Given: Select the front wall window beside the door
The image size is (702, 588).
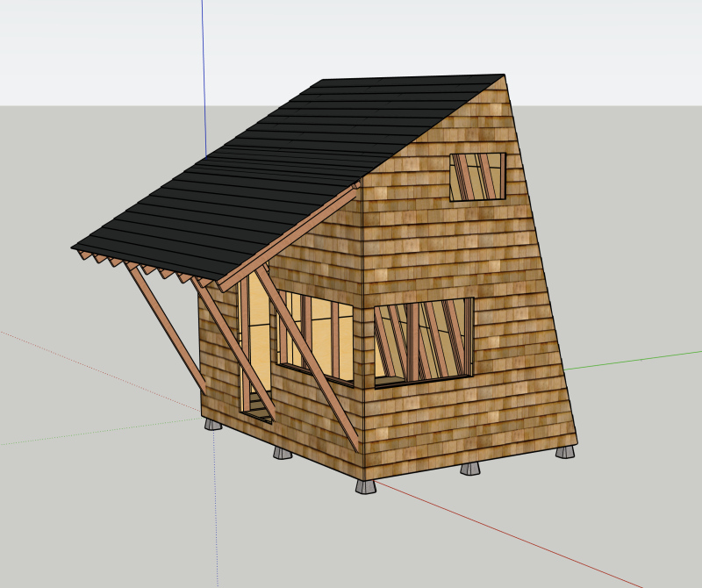Looking at the screenshot, I should tap(315, 337).
